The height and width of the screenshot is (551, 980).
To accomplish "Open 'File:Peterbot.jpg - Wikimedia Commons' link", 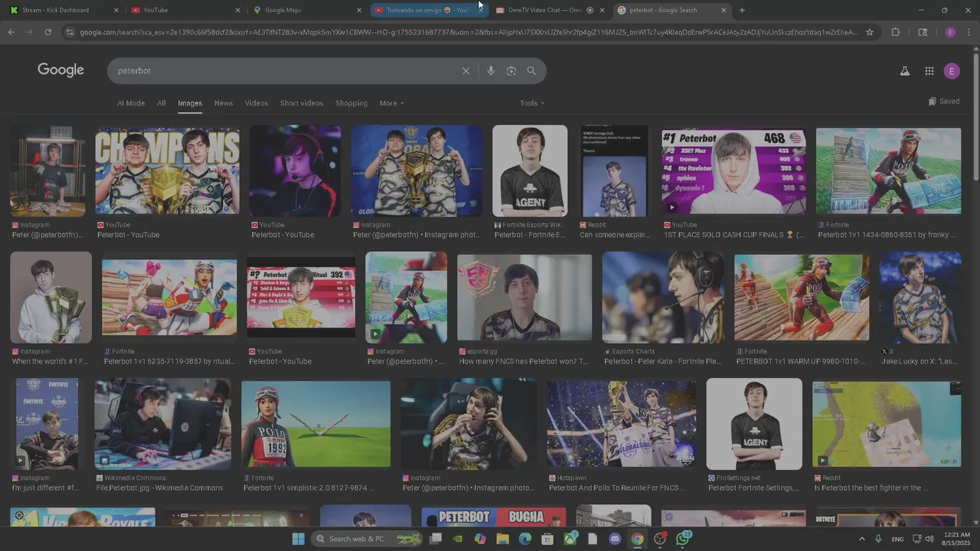I will (x=160, y=487).
